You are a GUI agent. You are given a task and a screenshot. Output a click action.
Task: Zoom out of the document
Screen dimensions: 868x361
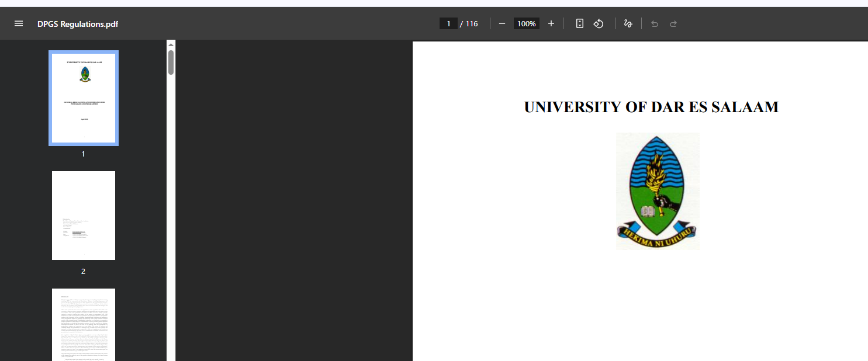coord(502,23)
